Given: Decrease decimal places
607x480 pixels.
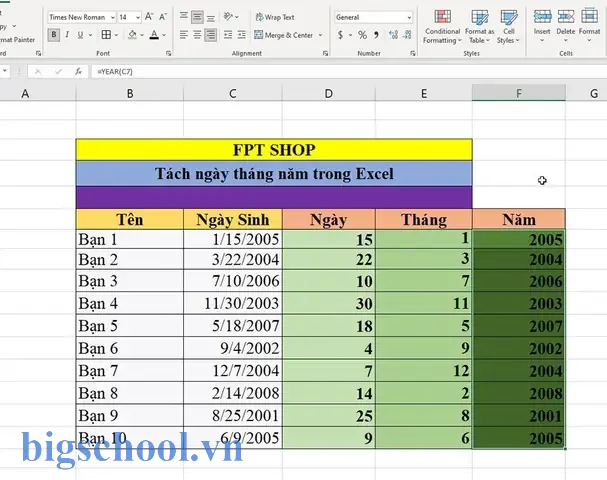Looking at the screenshot, I should coord(407,35).
